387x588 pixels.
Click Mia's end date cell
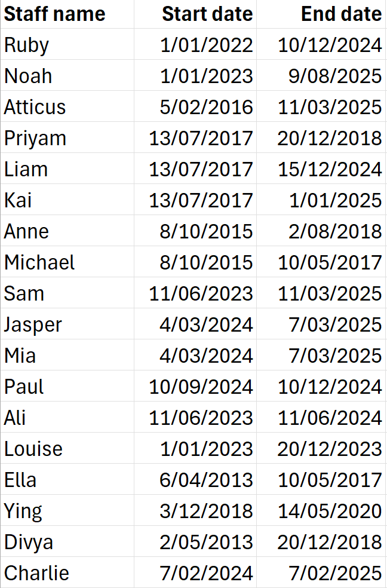(335, 356)
